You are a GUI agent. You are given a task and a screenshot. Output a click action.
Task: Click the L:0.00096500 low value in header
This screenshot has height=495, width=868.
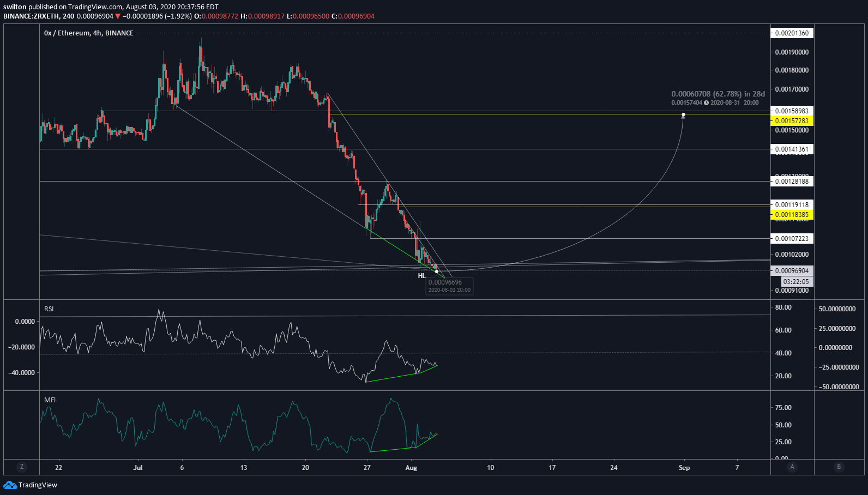[309, 16]
